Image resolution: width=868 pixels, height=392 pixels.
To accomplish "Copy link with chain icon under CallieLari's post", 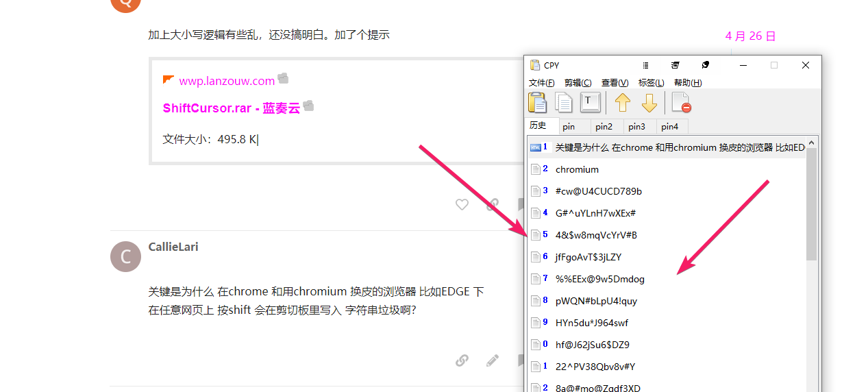I will [x=462, y=360].
